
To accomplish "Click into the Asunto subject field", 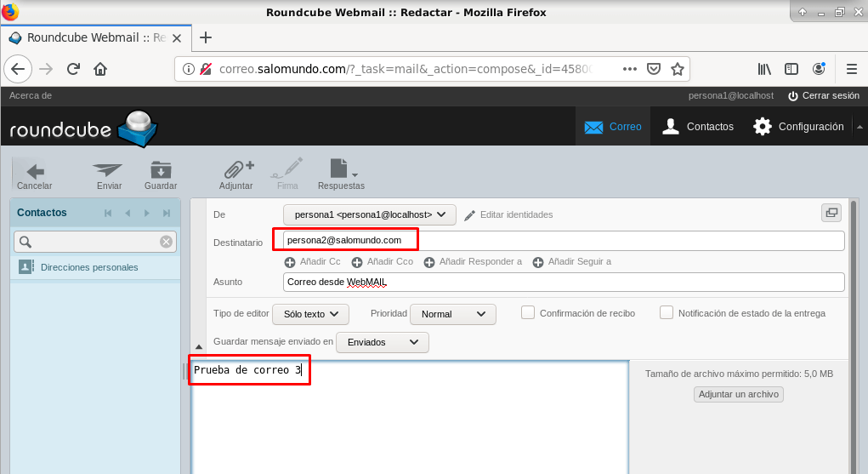I will tap(563, 282).
